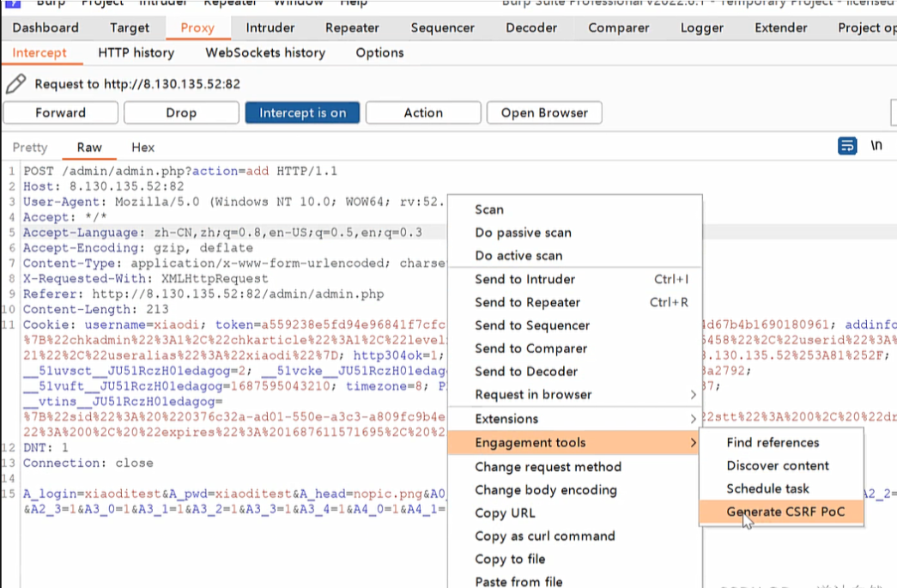The width and height of the screenshot is (897, 588).
Task: Click the pencil edit icon beside request target
Action: 15,84
